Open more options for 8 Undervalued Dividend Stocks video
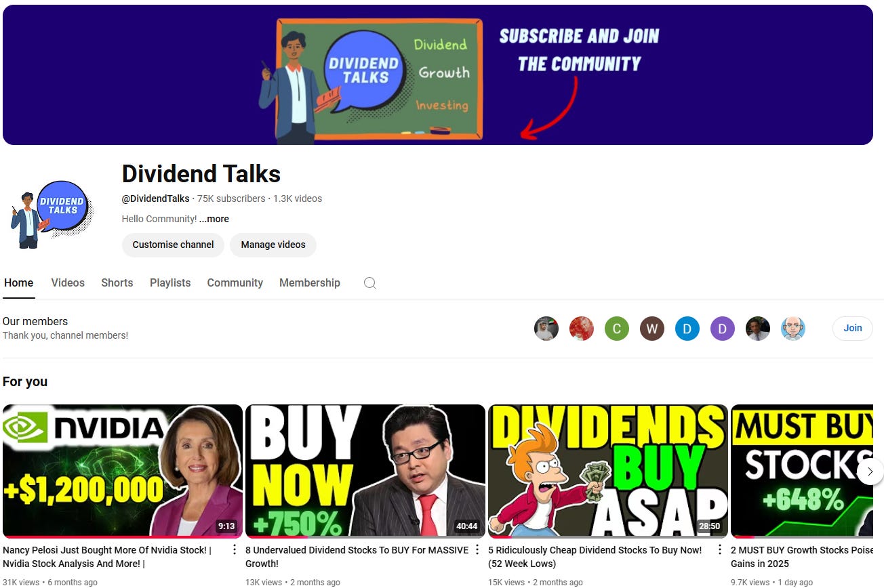884x588 pixels. [x=477, y=549]
